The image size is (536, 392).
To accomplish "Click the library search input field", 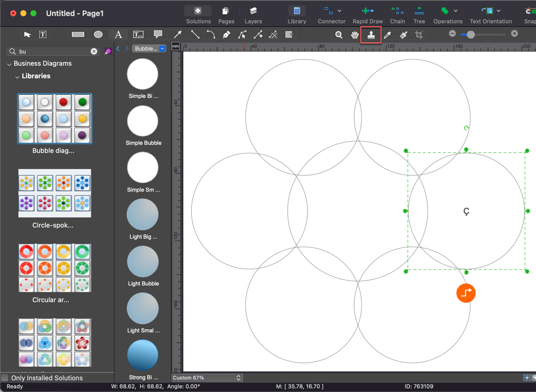I will tap(53, 51).
